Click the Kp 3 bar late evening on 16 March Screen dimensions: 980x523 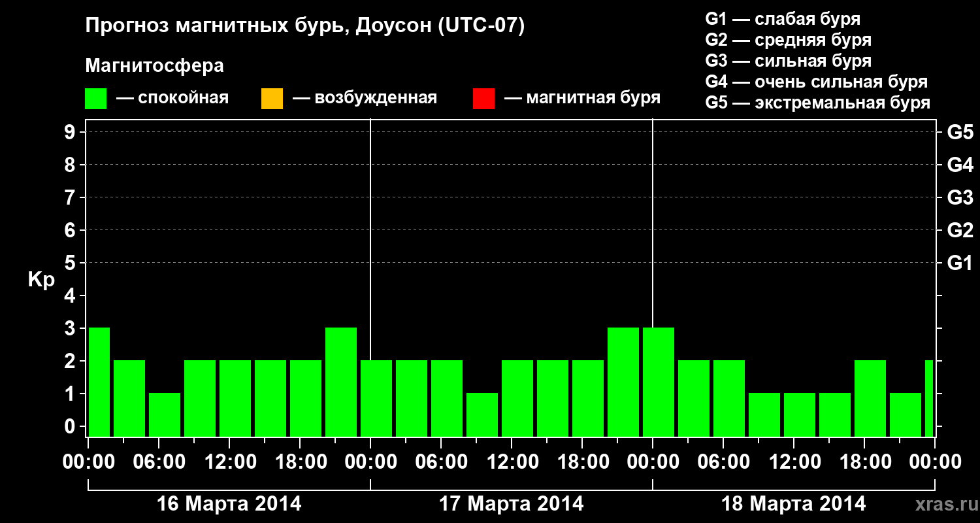[341, 382]
